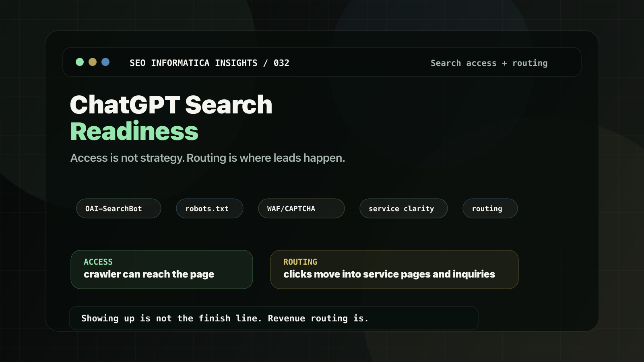Image resolution: width=644 pixels, height=362 pixels.
Task: Click 'Search access + routing' header label
Action: (x=489, y=63)
